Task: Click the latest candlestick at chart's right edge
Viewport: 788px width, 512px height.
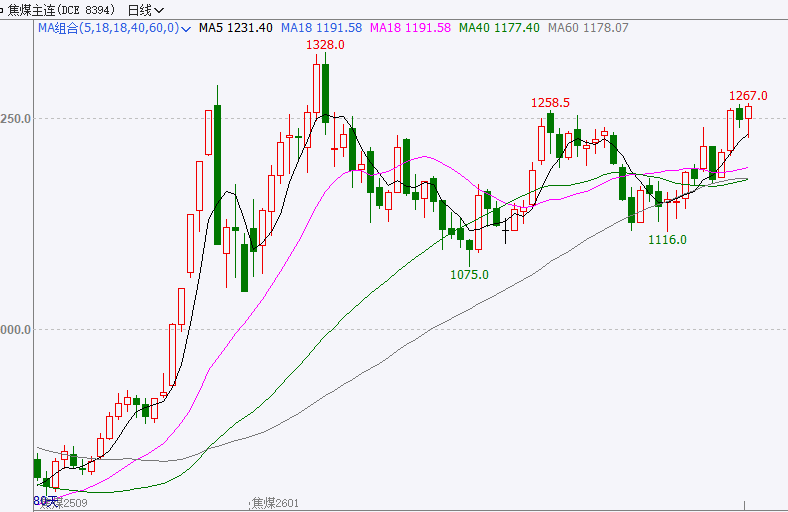Action: tap(748, 112)
